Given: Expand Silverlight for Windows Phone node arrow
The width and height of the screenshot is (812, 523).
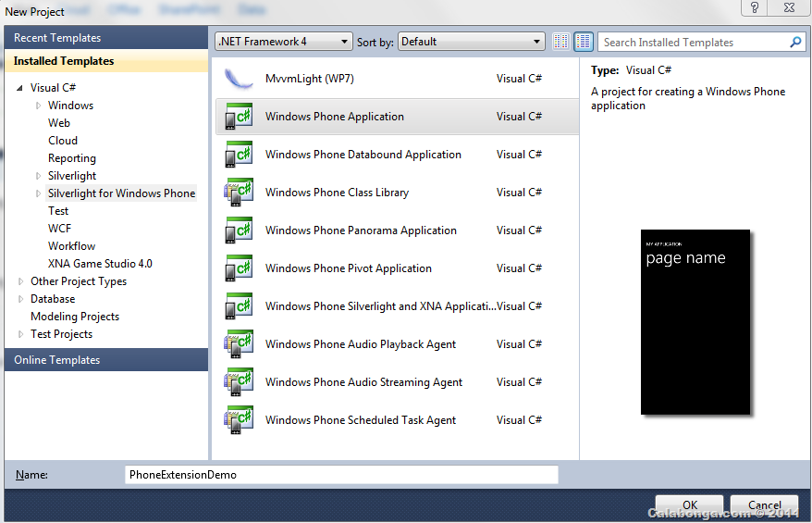Looking at the screenshot, I should tap(38, 193).
